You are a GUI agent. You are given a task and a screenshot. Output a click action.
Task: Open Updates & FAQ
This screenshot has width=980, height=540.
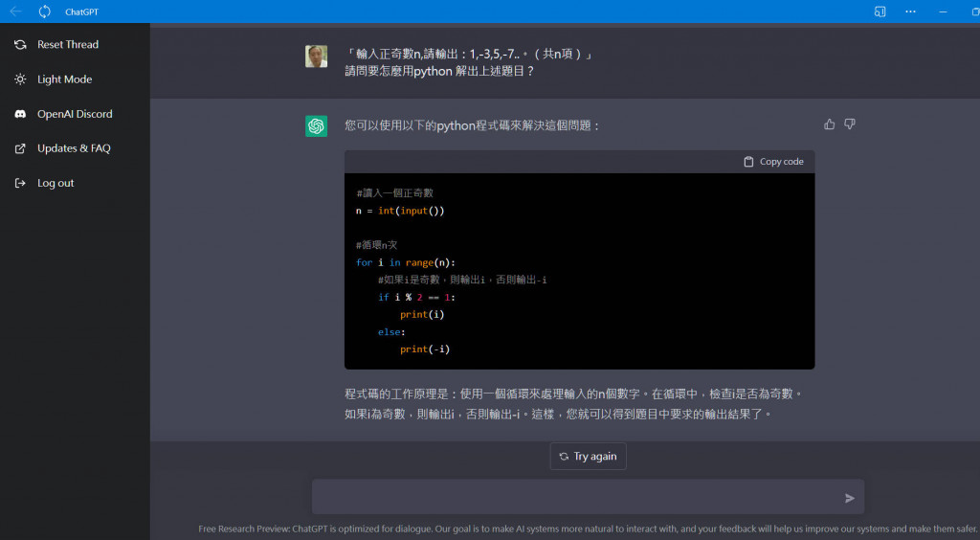coord(75,148)
